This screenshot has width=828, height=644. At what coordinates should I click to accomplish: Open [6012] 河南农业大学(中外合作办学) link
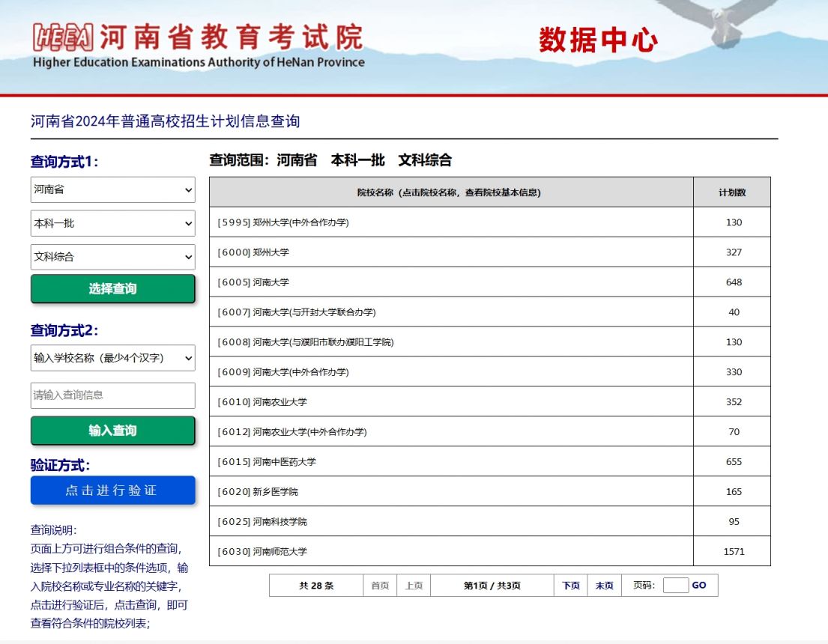[x=292, y=432]
